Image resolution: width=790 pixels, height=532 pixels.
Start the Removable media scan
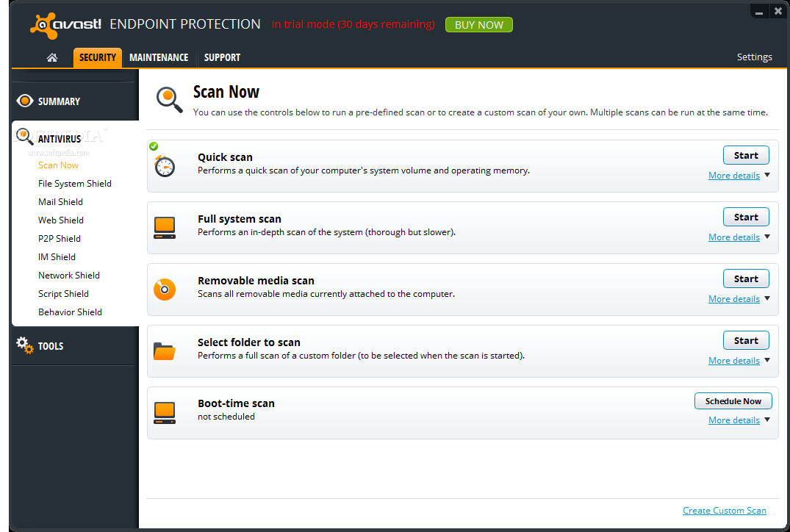click(746, 278)
